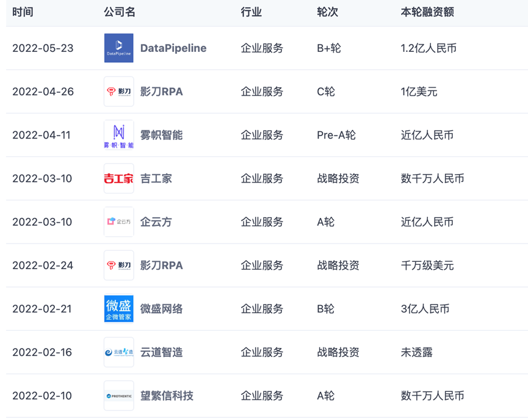Click the 时间 column header
528x420 pixels.
[x=23, y=12]
